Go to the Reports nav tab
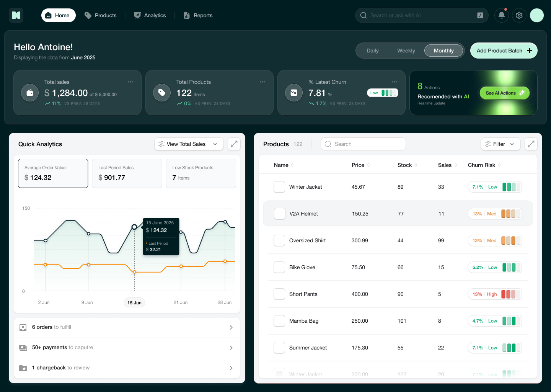551x392 pixels. coord(198,15)
